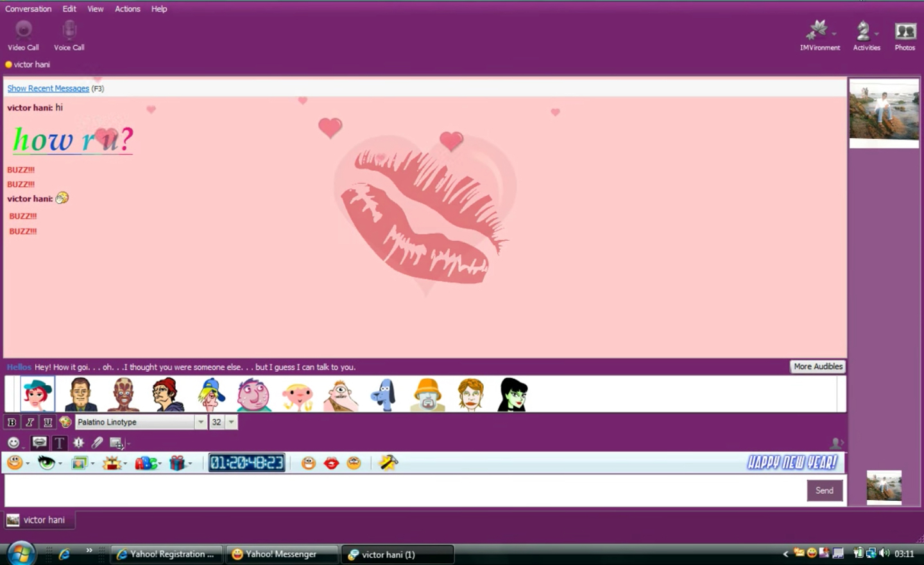Viewport: 924px width, 565px height.
Task: Open Show Recent Messages link
Action: (x=48, y=88)
